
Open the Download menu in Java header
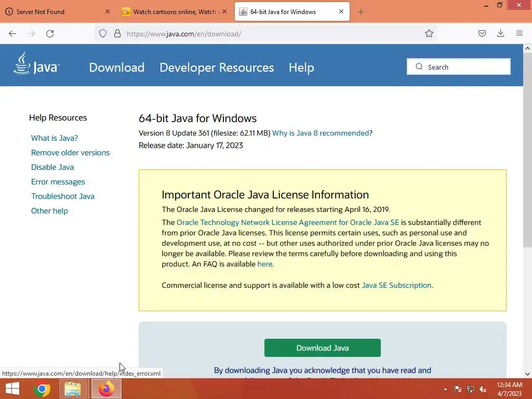[117, 68]
